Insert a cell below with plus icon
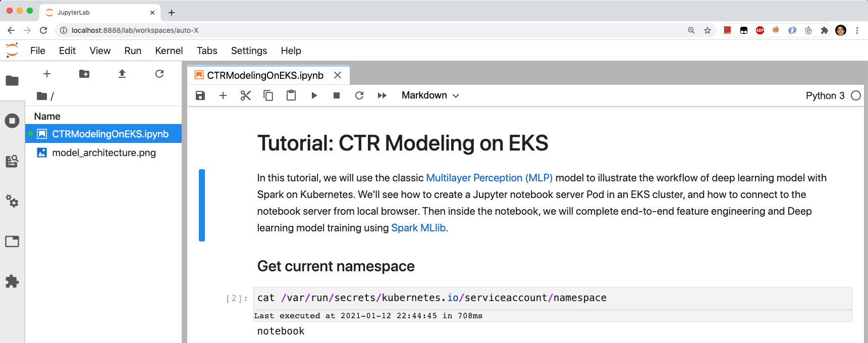This screenshot has width=868, height=343. 223,95
